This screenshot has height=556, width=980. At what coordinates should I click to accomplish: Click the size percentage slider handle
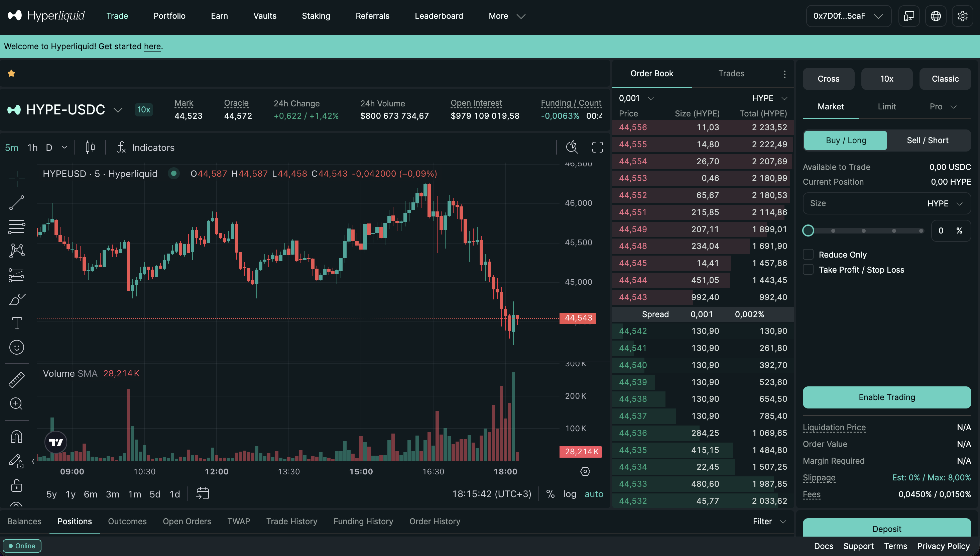(808, 230)
